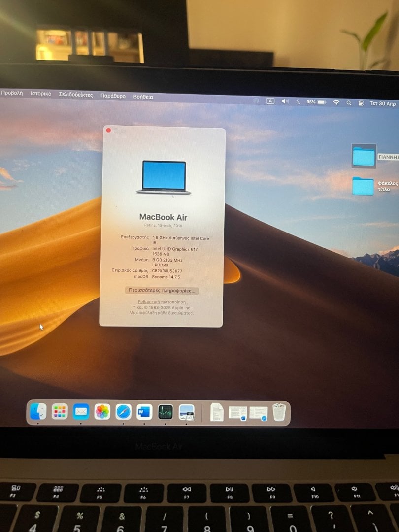Restore the minimized Safari window in Dock
The height and width of the screenshot is (532, 399).
pyautogui.click(x=259, y=413)
